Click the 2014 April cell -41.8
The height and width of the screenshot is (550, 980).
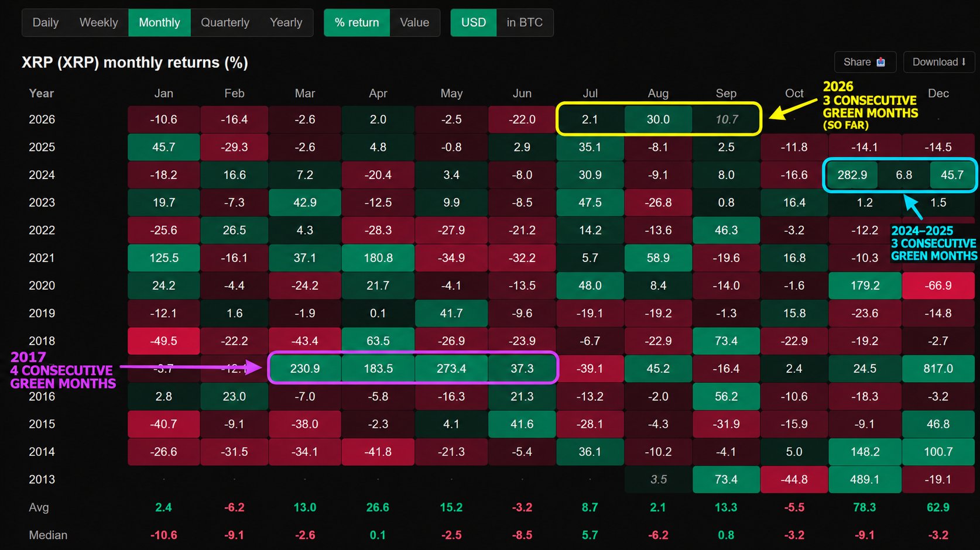(378, 452)
